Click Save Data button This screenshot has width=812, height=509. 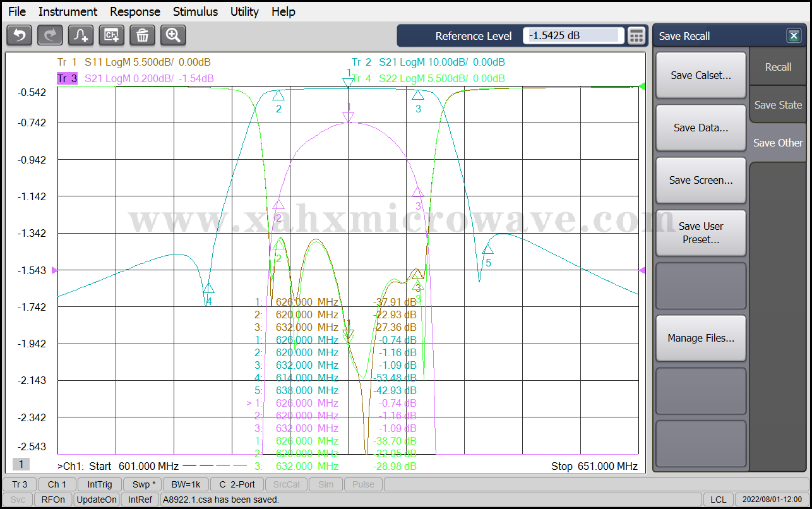click(701, 128)
